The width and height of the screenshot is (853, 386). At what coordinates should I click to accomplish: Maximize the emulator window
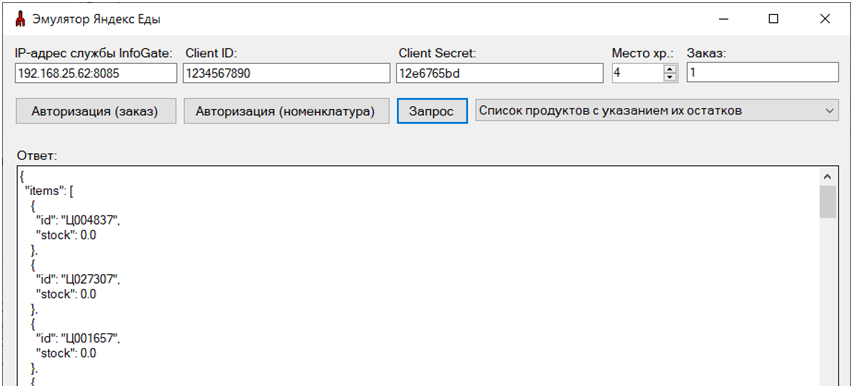pos(773,19)
